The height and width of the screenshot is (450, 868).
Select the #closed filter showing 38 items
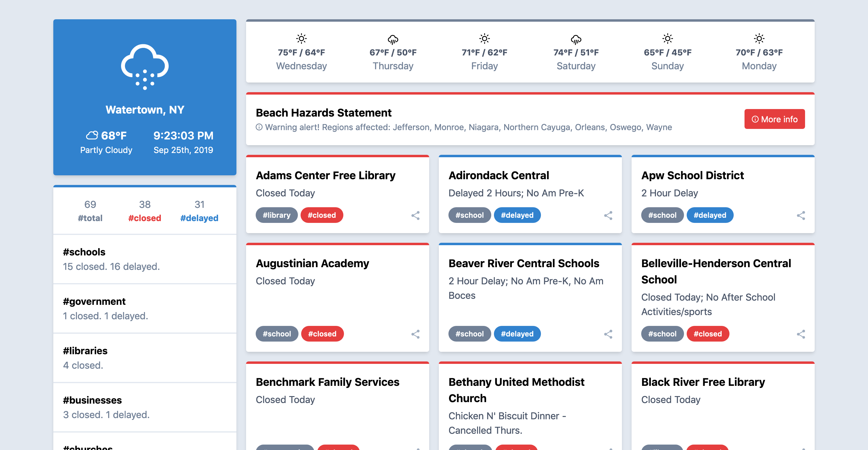tap(145, 210)
